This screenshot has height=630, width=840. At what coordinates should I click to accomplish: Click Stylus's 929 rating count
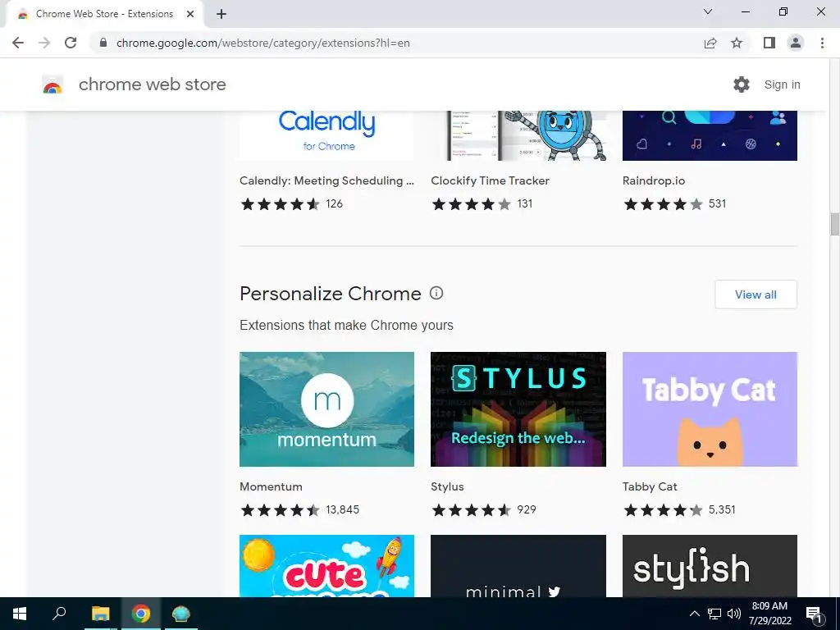tap(527, 509)
